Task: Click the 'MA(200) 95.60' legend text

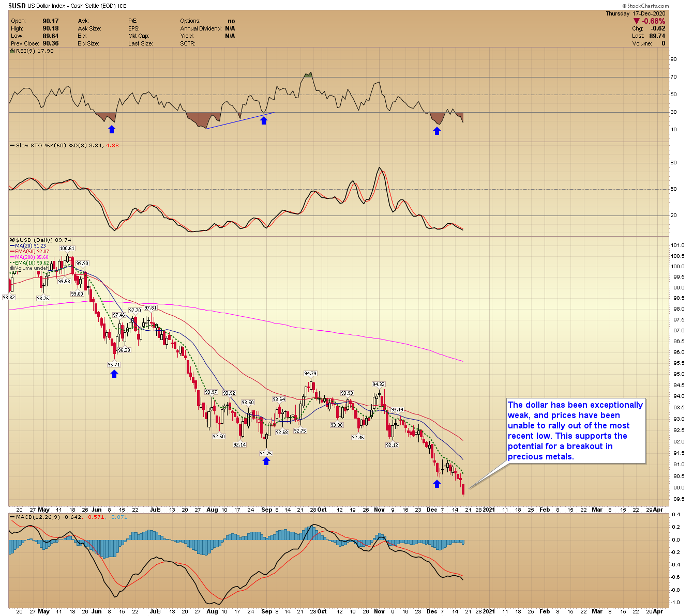Action: click(x=32, y=257)
